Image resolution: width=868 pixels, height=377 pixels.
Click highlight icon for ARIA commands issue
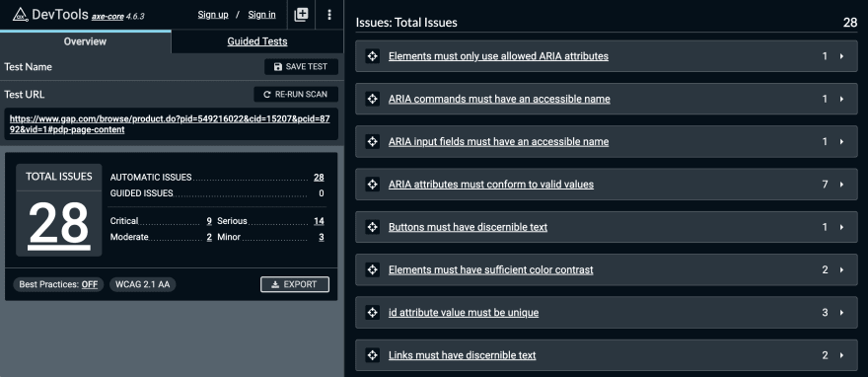373,99
